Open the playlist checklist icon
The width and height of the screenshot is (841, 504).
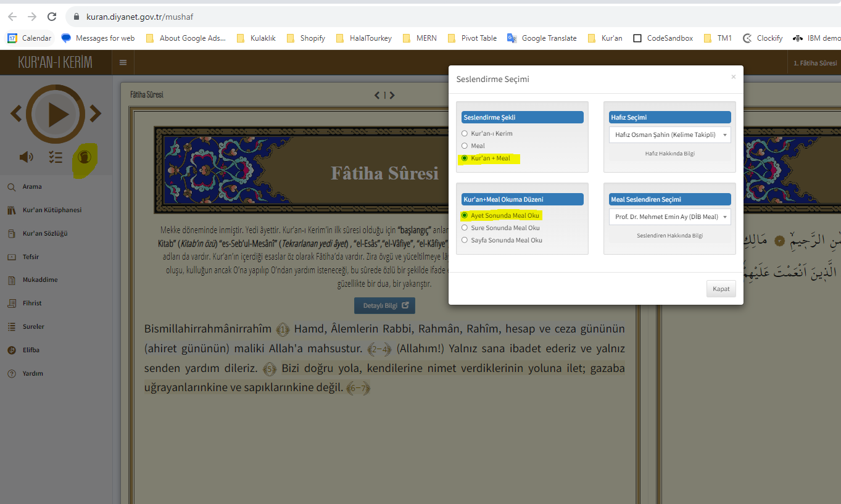tap(56, 157)
